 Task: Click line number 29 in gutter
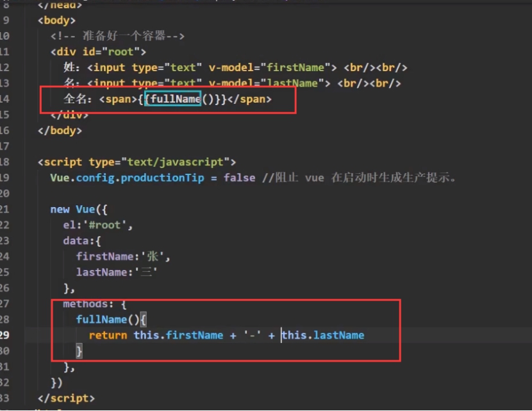point(4,335)
